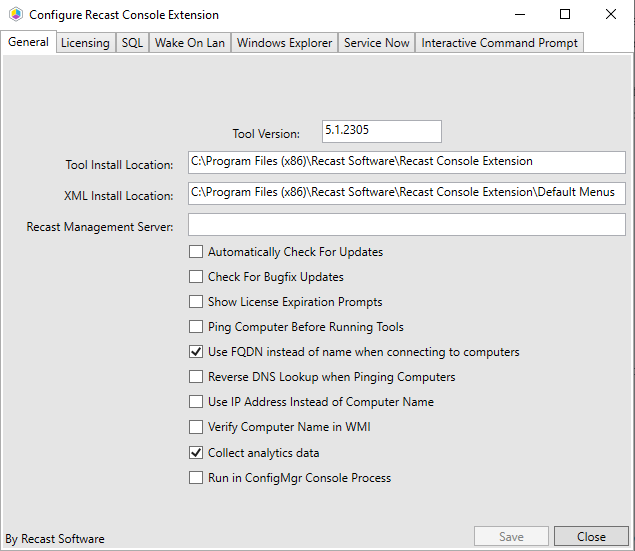The image size is (635, 551).
Task: Open the Windows Explorer tab
Action: click(x=284, y=43)
